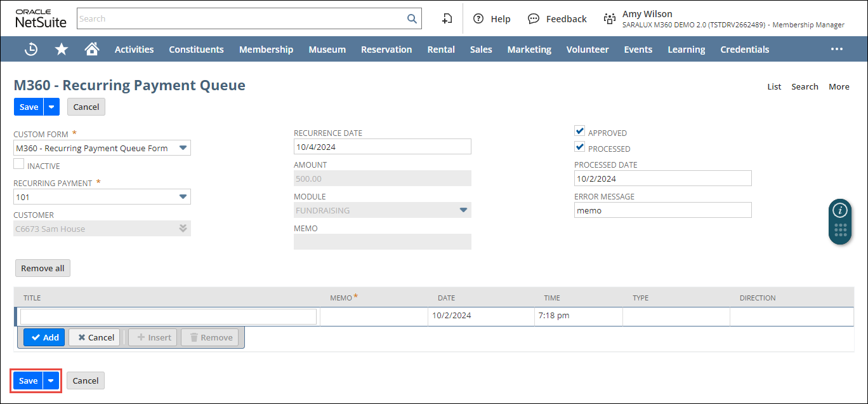Click the Shortcuts star icon
The image size is (868, 404).
(62, 49)
